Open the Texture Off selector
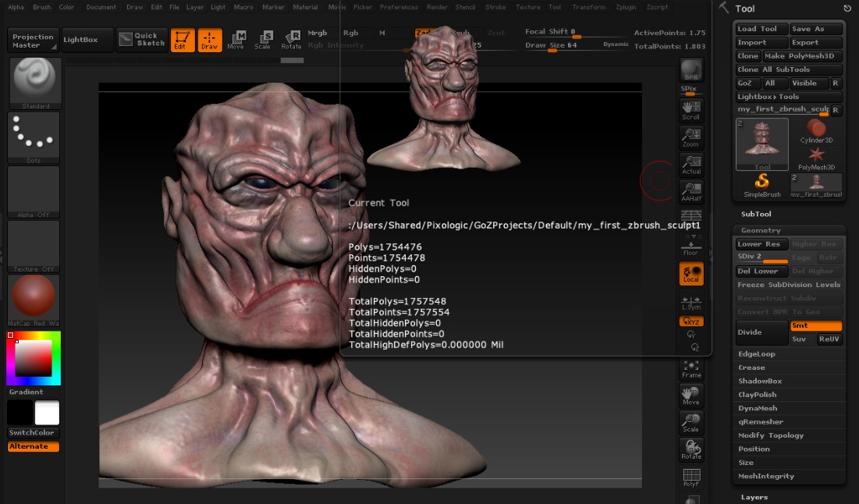Viewport: 859px width, 504px height. click(x=34, y=246)
